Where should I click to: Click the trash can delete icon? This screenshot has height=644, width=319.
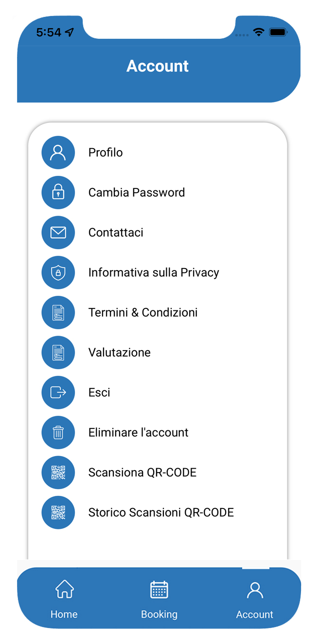coord(58,432)
